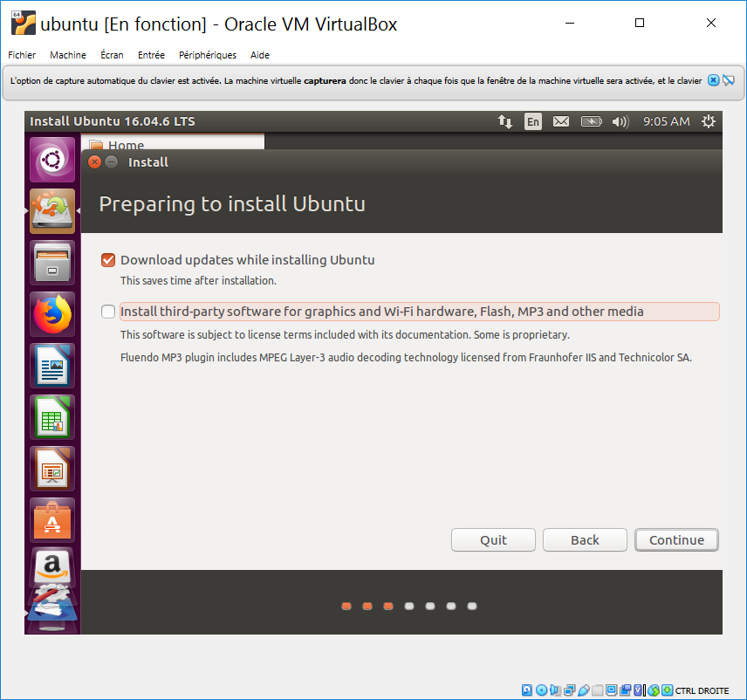The width and height of the screenshot is (747, 700).
Task: Click the Home window title behind the installer
Action: tap(126, 144)
